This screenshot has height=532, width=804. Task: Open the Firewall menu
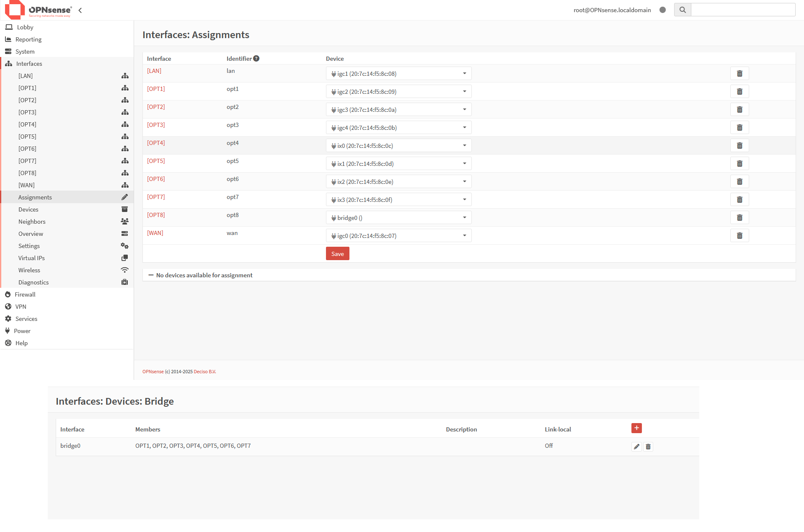[x=67, y=294]
